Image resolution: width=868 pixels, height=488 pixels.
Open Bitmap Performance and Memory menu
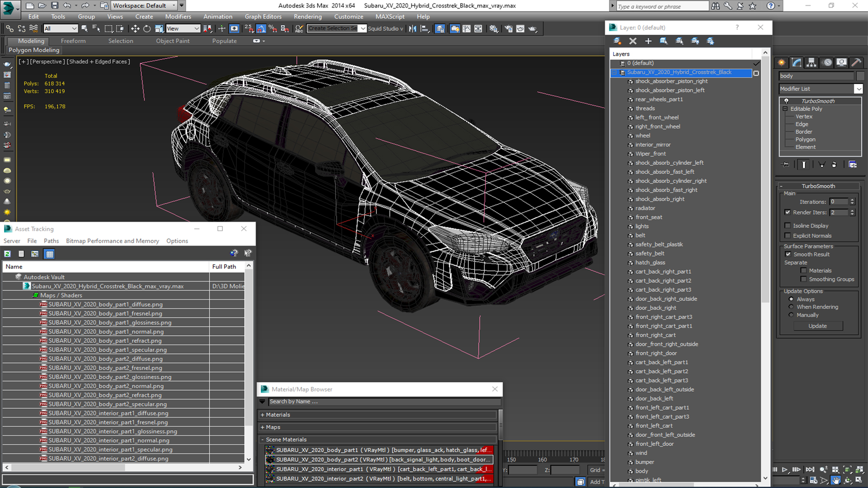coord(112,241)
